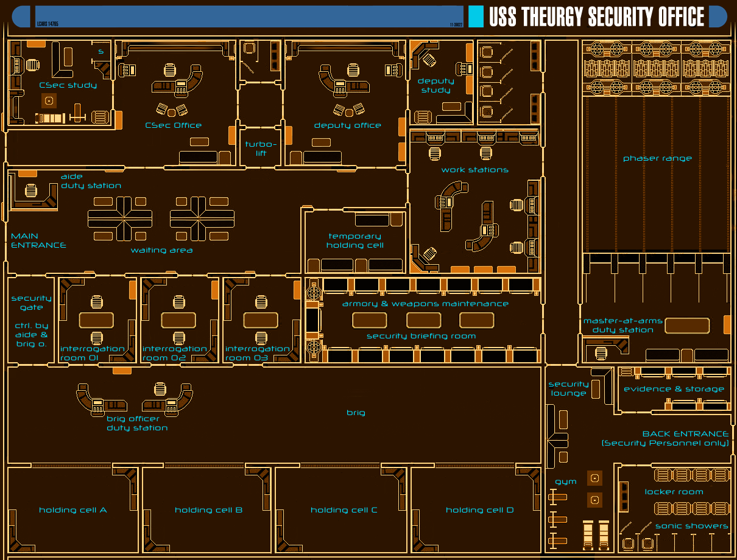
Task: Click the "turbo-lift" label
Action: click(261, 149)
